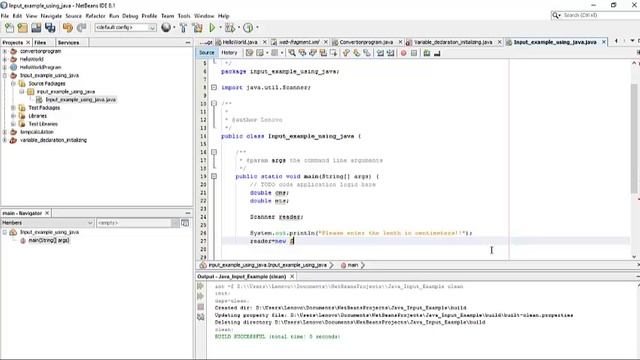The width and height of the screenshot is (640, 360).
Task: Click the Stop Macro Recording square icon
Action: pos(414,53)
